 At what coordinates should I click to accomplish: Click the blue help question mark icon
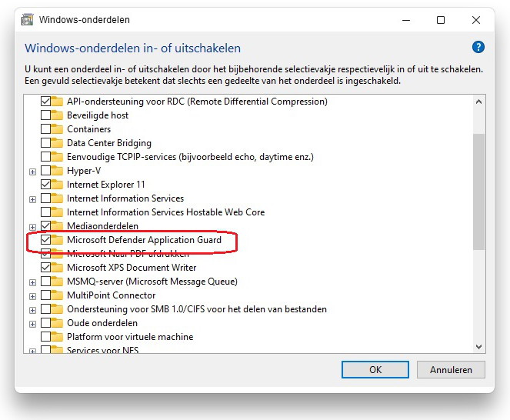click(478, 47)
